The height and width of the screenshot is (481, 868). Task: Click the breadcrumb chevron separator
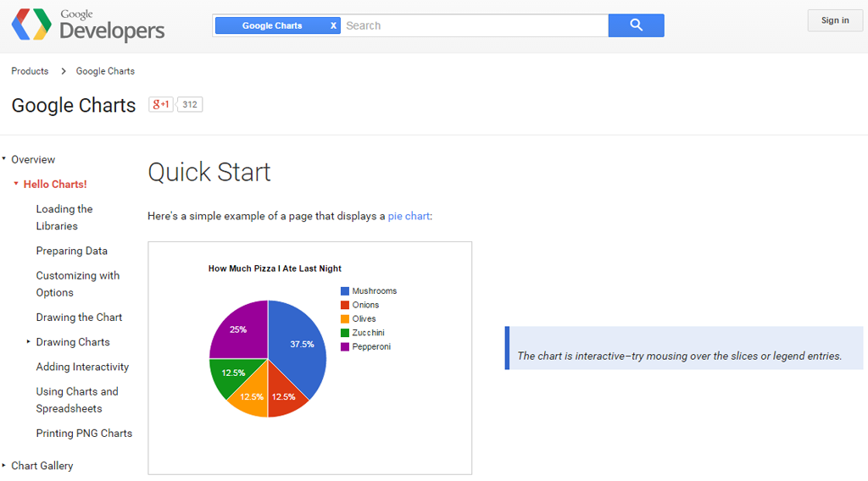click(63, 71)
